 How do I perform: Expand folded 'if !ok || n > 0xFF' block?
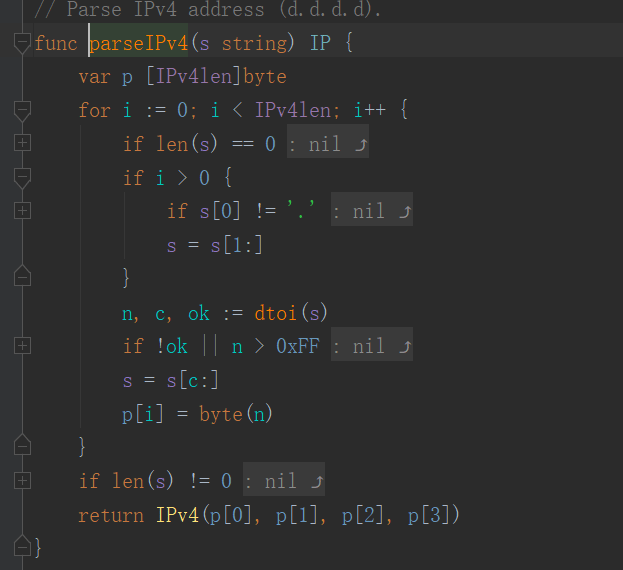click(22, 346)
